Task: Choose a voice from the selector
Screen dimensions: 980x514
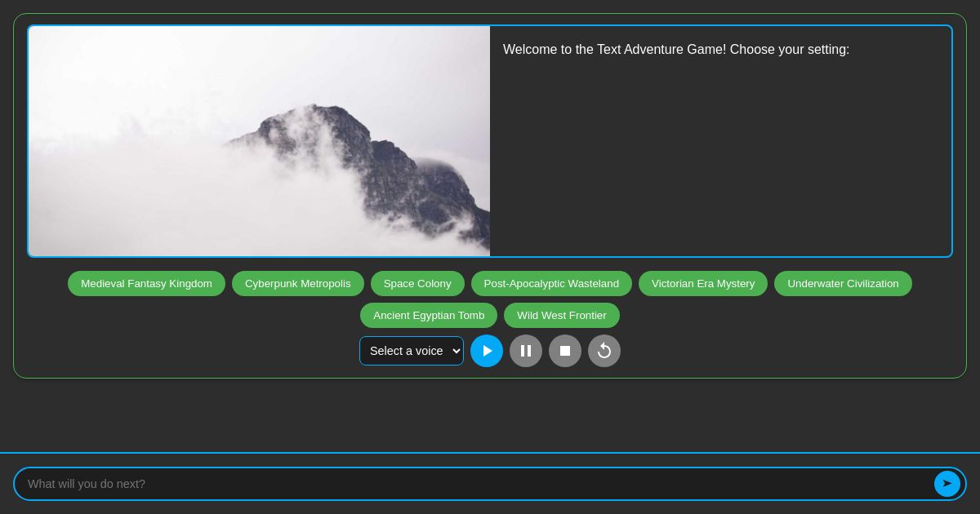Action: coord(412,351)
